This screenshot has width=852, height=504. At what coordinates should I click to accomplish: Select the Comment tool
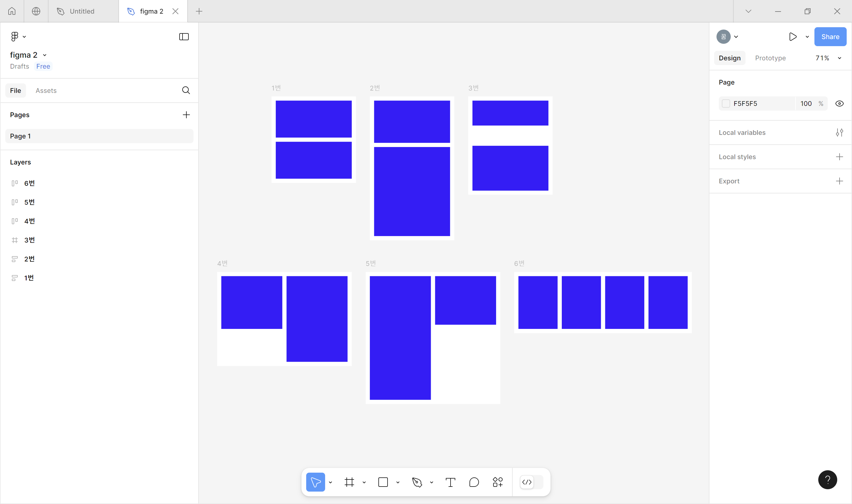coord(474,482)
